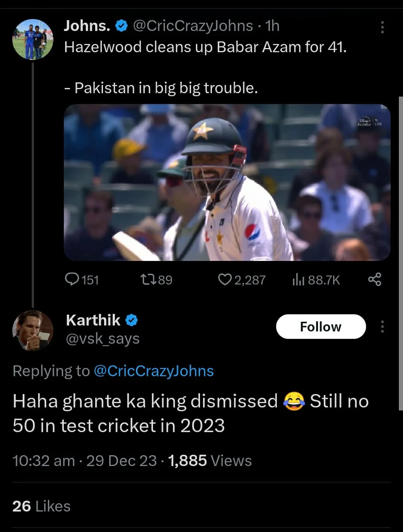Open more options for Karthik's reply
Viewport: 403px width, 532px height.
coord(382,327)
